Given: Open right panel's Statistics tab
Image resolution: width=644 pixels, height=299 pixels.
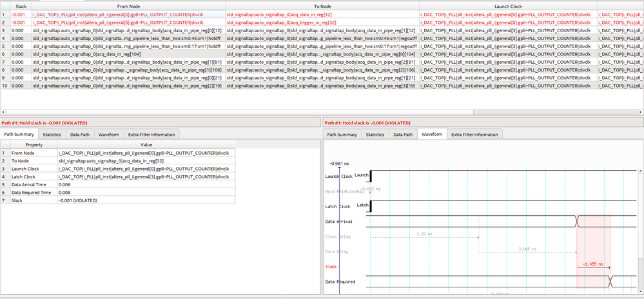Looking at the screenshot, I should (375, 135).
